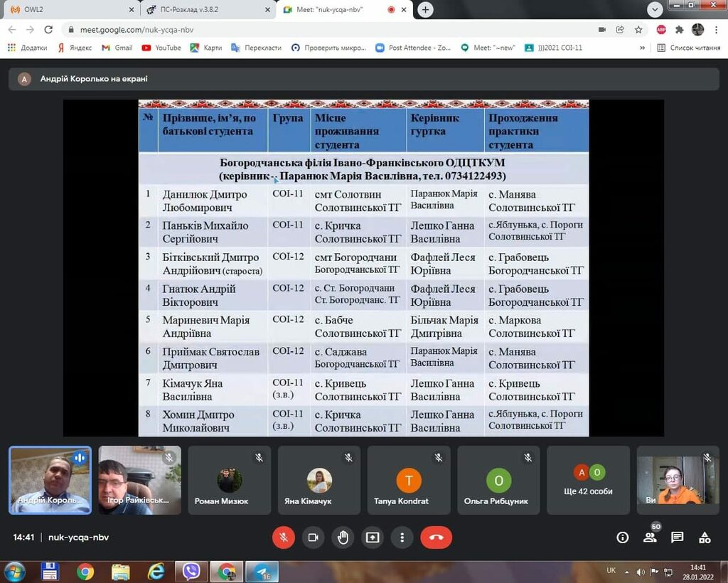Leave the call with red hang-up button
Viewport: 728px width, 583px height.
436,537
